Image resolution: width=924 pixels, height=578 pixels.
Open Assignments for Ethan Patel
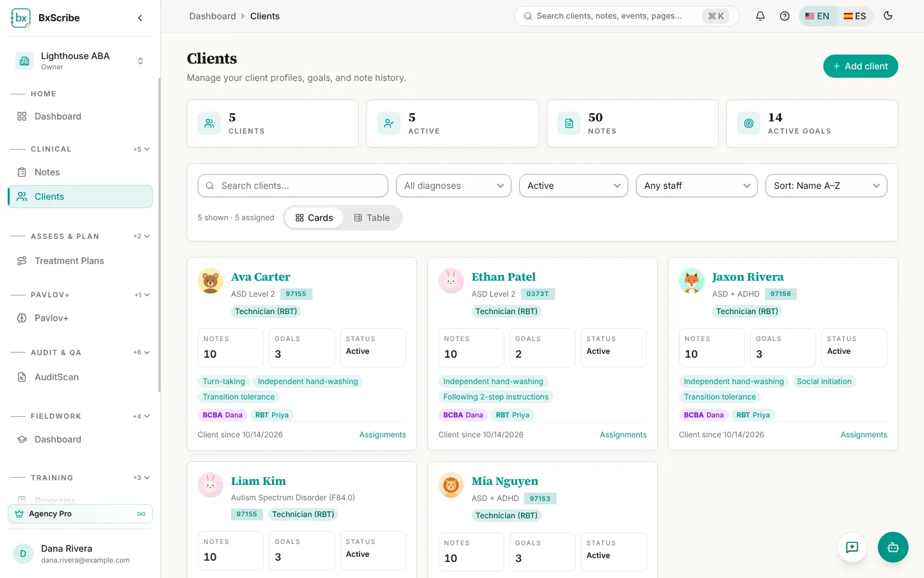623,435
